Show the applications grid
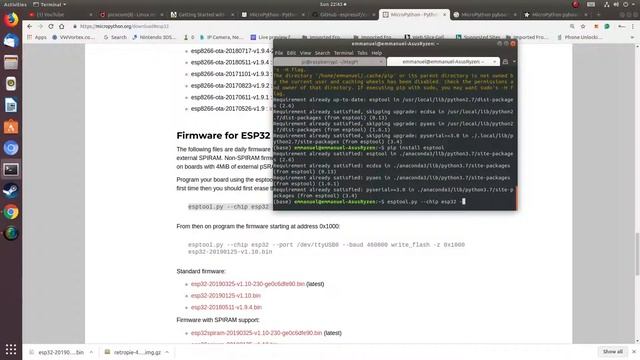Image resolution: width=640 pixels, height=360 pixels. click(x=11, y=349)
